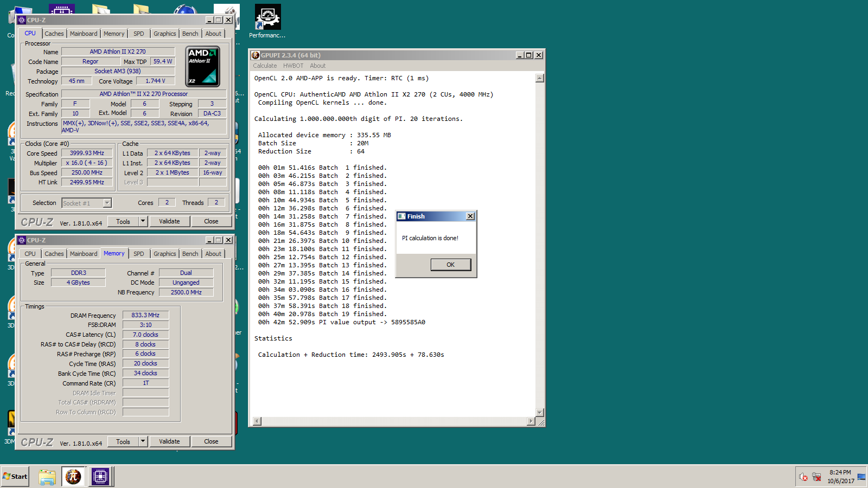
Task: Click the upper CPU-Z title bar icon
Action: click(22, 20)
